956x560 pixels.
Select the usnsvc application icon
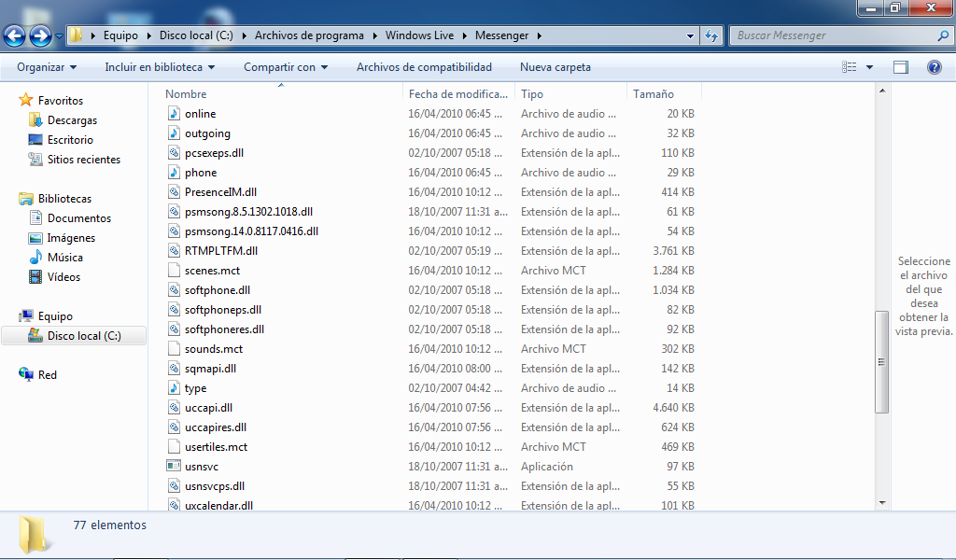point(174,466)
